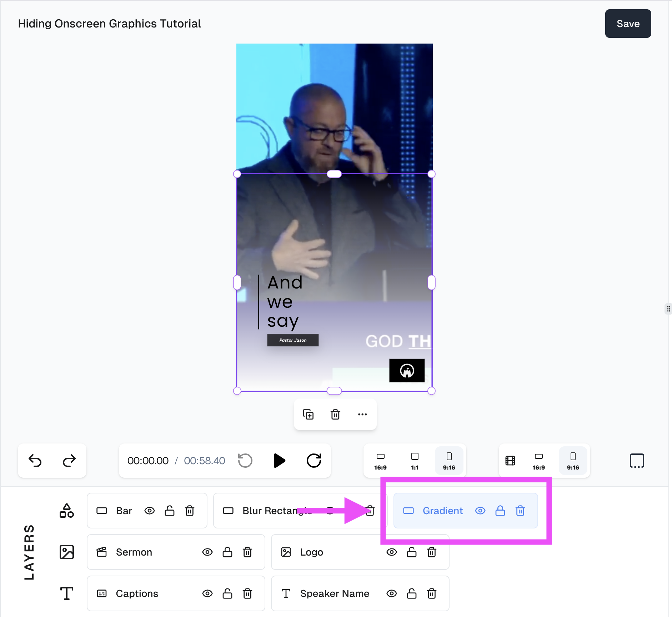Click the top-center resize handle of gradient
672x617 pixels.
coord(334,174)
